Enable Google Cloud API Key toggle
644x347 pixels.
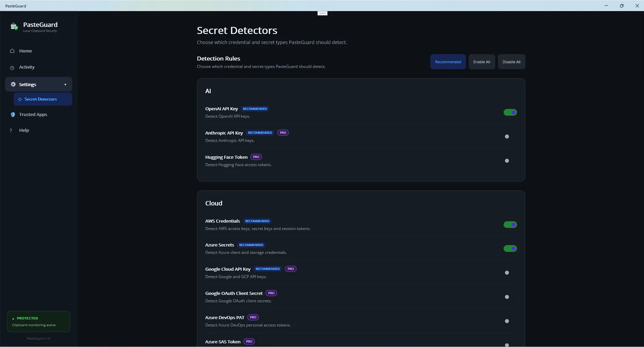[x=510, y=273]
